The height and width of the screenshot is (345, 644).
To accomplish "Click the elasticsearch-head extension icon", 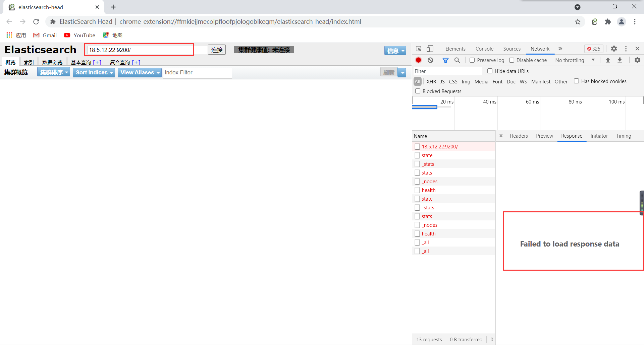I will point(594,22).
